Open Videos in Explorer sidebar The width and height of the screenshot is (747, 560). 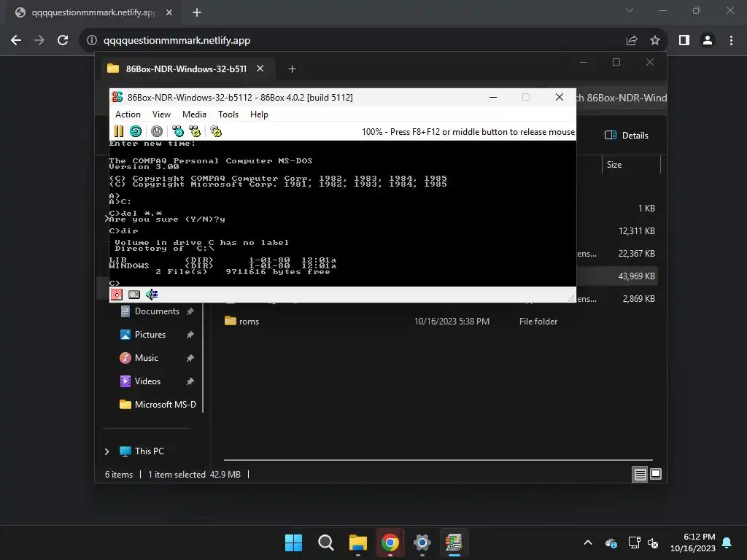(x=147, y=381)
